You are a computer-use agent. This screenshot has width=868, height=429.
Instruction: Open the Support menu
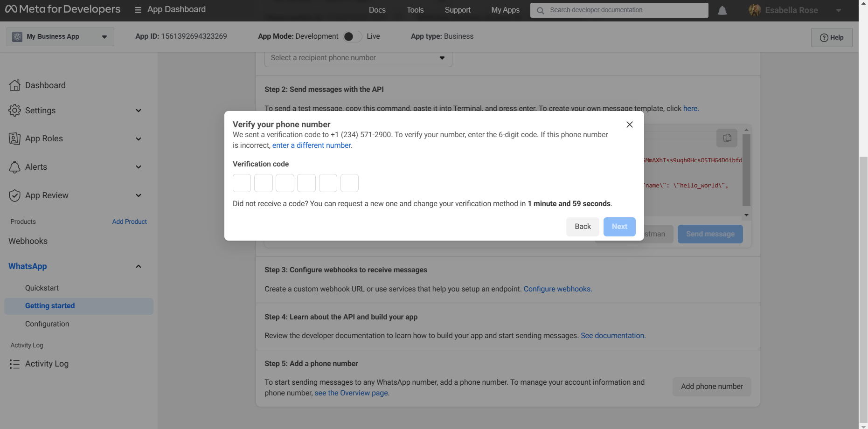pyautogui.click(x=458, y=10)
